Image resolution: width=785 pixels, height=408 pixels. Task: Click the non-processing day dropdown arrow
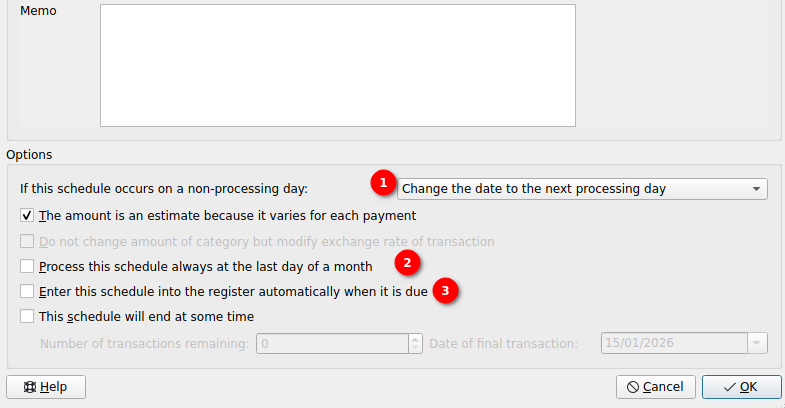point(757,188)
